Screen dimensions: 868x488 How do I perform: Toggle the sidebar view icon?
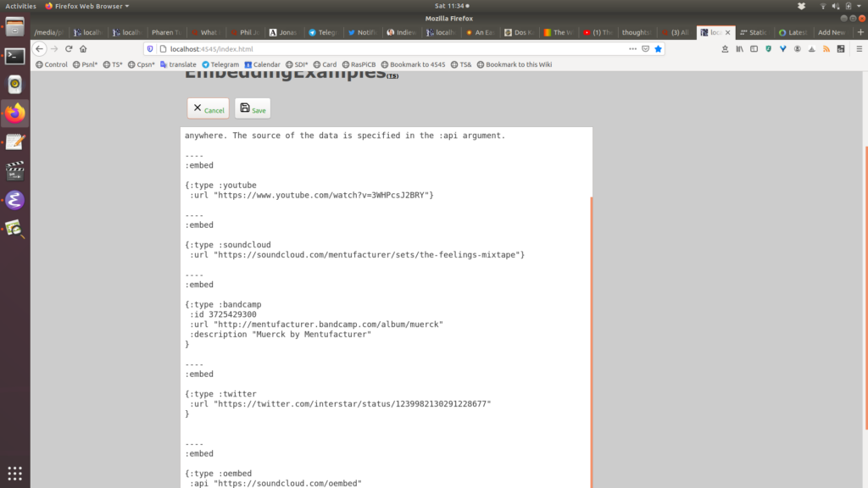(754, 48)
